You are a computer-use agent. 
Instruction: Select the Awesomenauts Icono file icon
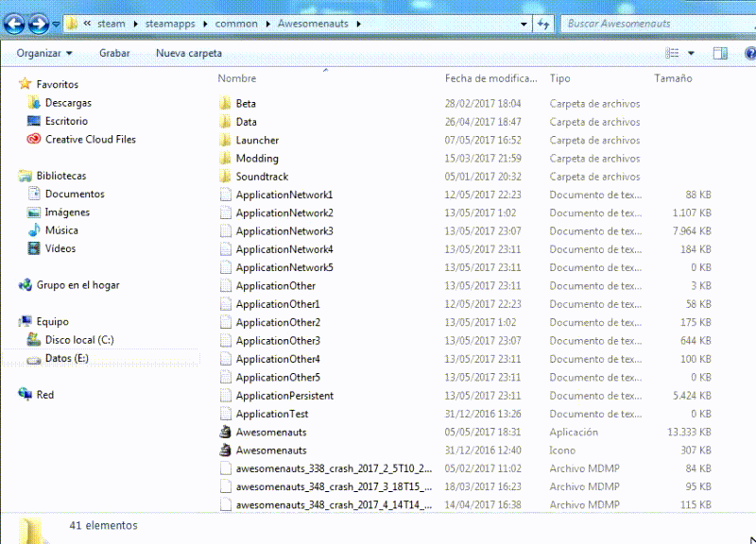(225, 450)
